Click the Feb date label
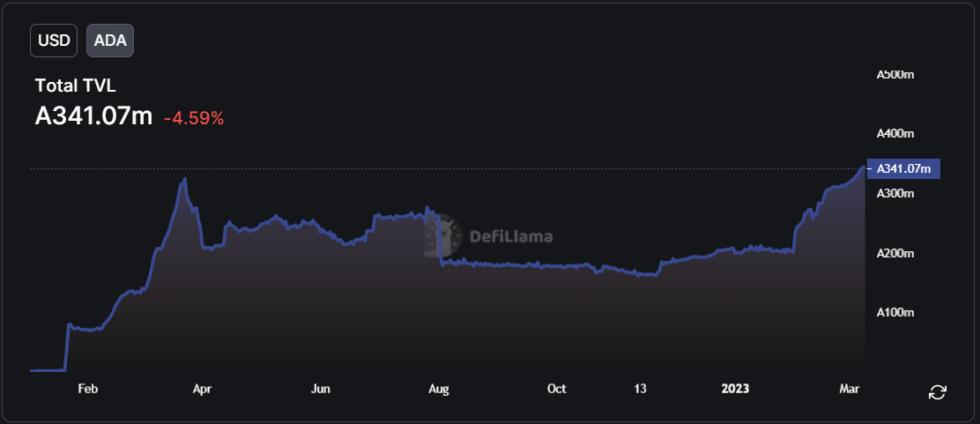Image resolution: width=980 pixels, height=424 pixels. pos(87,389)
